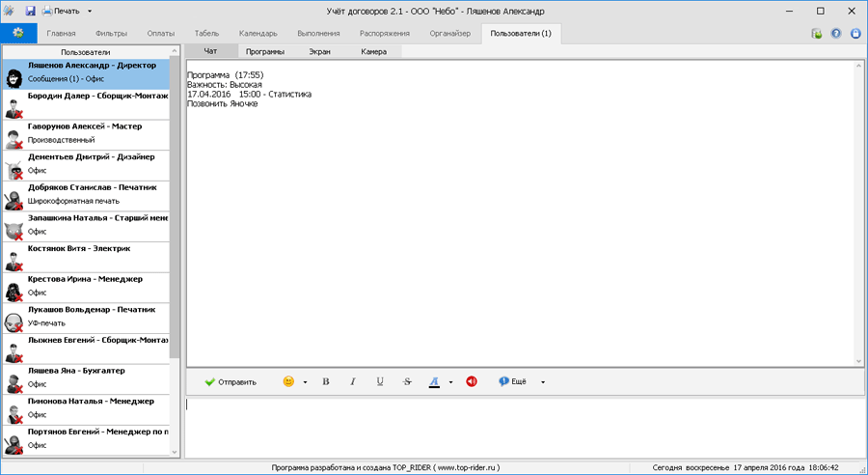The image size is (868, 475).
Task: Click the status bar date and time
Action: pos(746,468)
